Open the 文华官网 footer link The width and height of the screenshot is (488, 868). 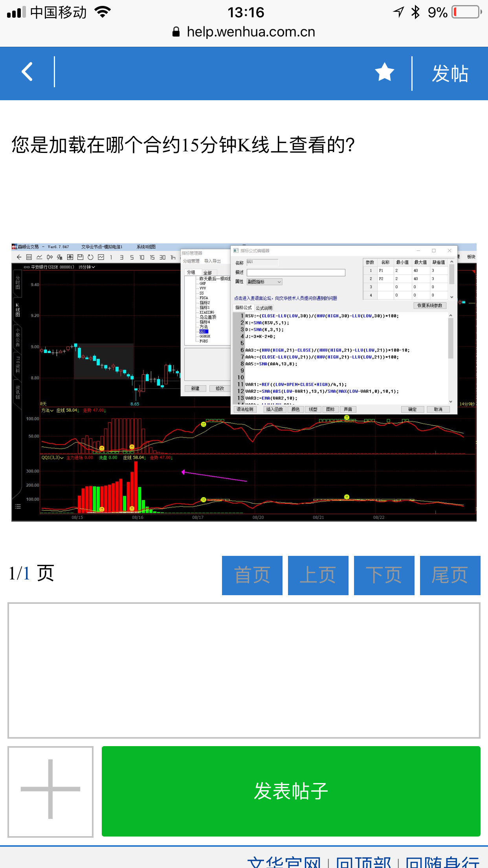point(284,862)
